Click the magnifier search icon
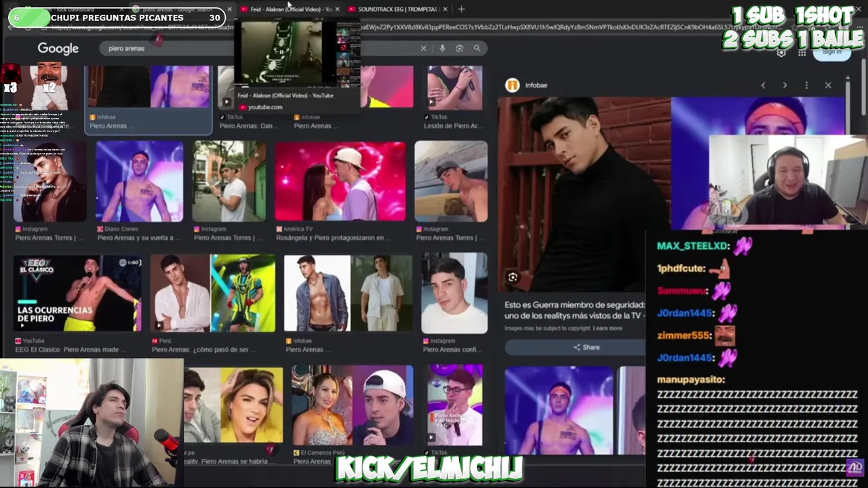The width and height of the screenshot is (868, 488). [477, 48]
